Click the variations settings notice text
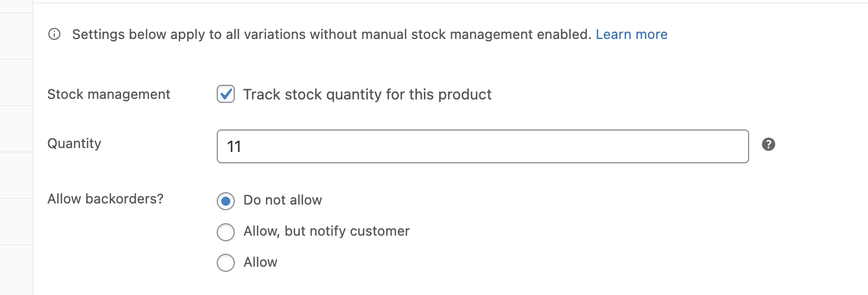Image resolution: width=868 pixels, height=295 pixels. click(332, 35)
